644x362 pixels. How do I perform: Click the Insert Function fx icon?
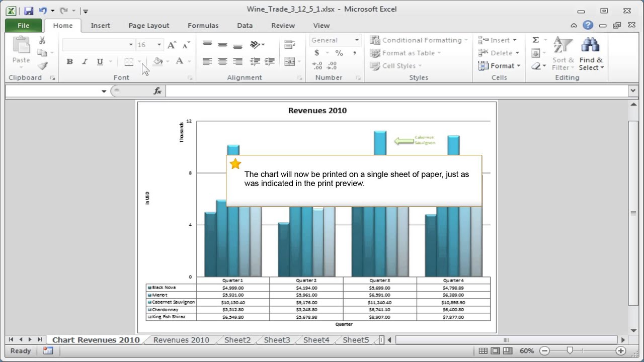point(157,91)
